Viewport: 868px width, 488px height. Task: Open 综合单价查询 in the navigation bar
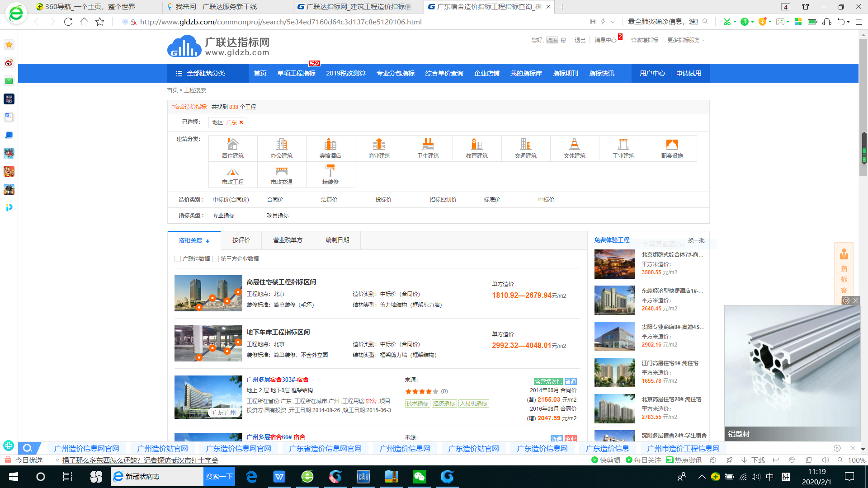(444, 73)
